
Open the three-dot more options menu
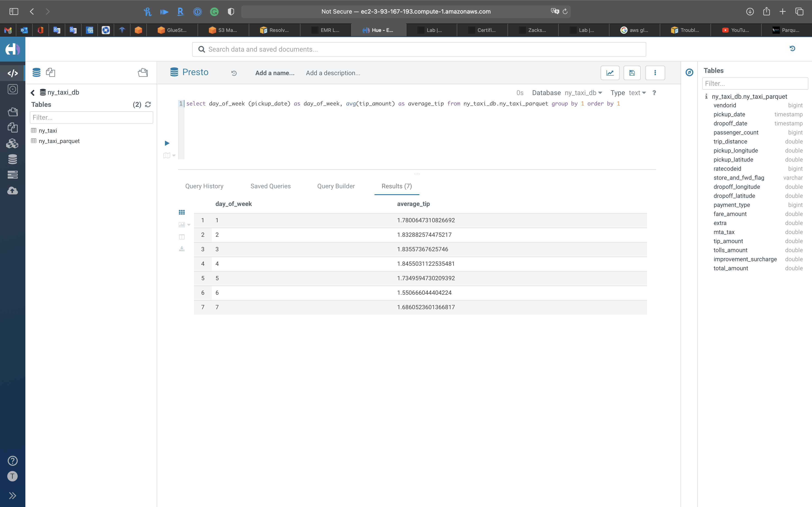click(x=655, y=73)
